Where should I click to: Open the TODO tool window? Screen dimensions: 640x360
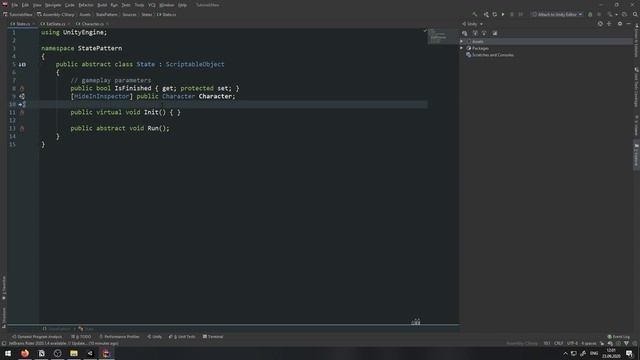82,337
